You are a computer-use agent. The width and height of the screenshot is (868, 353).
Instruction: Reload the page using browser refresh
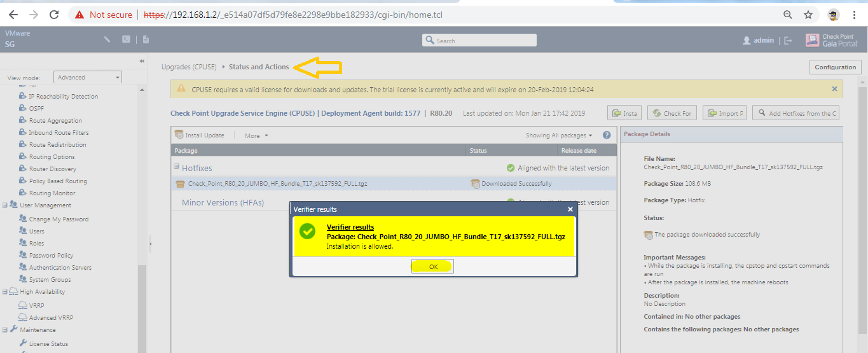point(54,15)
